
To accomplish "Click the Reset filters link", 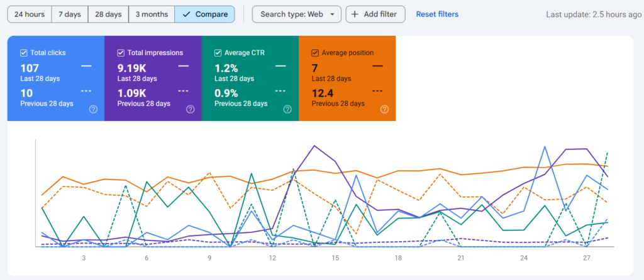I will (437, 14).
